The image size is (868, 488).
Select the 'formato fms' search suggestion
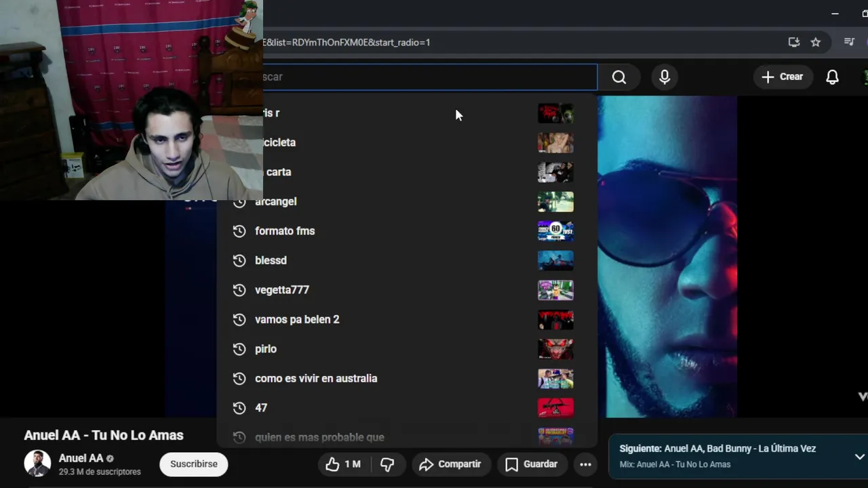(x=407, y=231)
